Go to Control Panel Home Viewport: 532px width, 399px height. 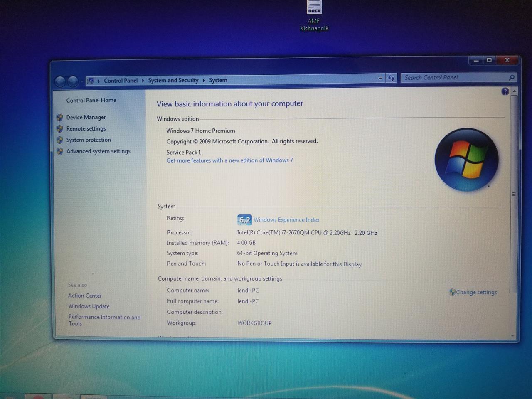[x=91, y=100]
